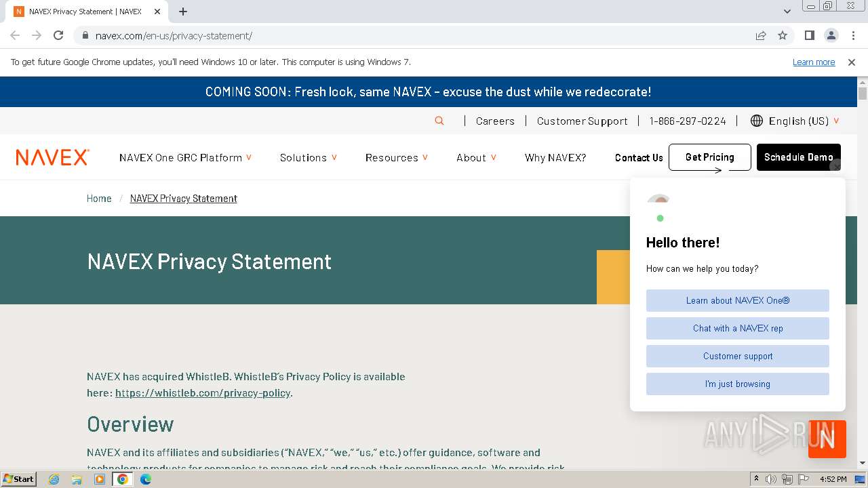Choose I'm just browsing option
The height and width of the screenshot is (488, 868).
[738, 384]
